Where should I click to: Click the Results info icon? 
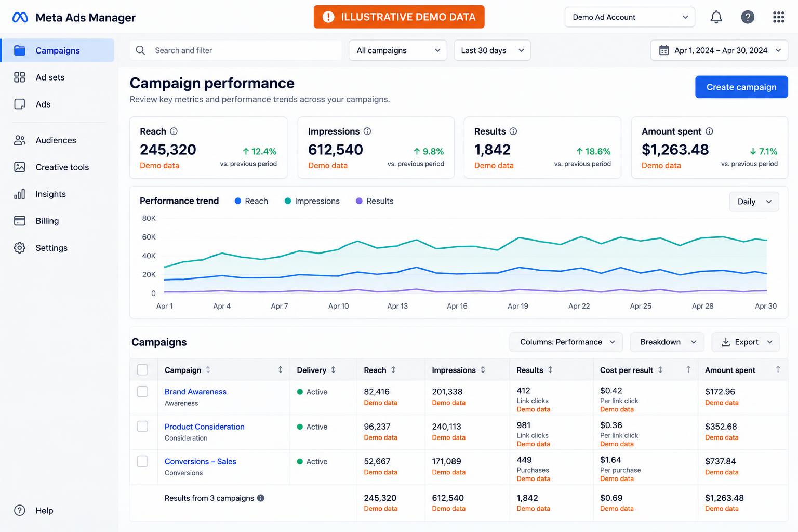(x=513, y=131)
